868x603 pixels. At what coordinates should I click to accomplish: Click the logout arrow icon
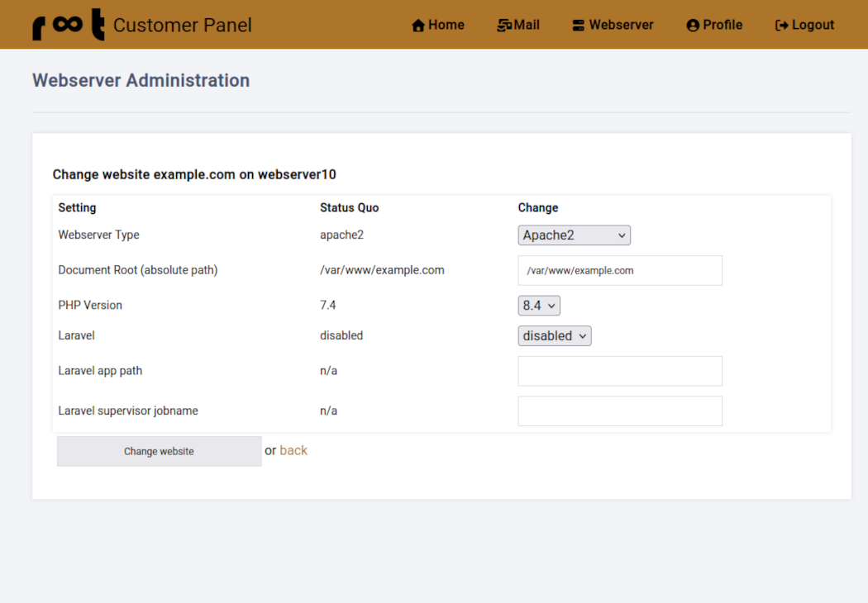tap(781, 26)
